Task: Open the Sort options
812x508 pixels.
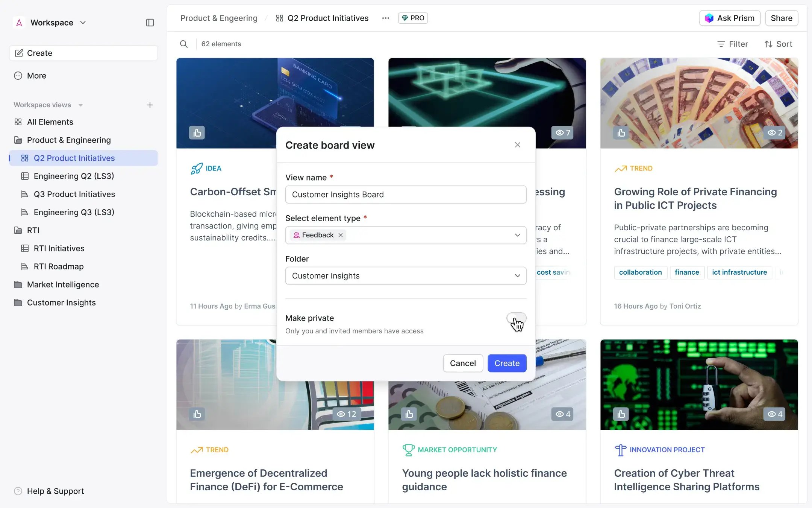Action: 778,44
